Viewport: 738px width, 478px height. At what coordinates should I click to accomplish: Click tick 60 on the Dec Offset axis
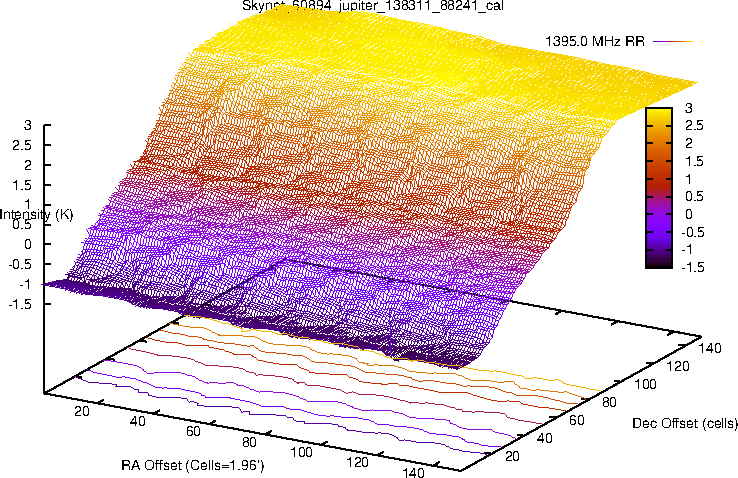[x=577, y=420]
